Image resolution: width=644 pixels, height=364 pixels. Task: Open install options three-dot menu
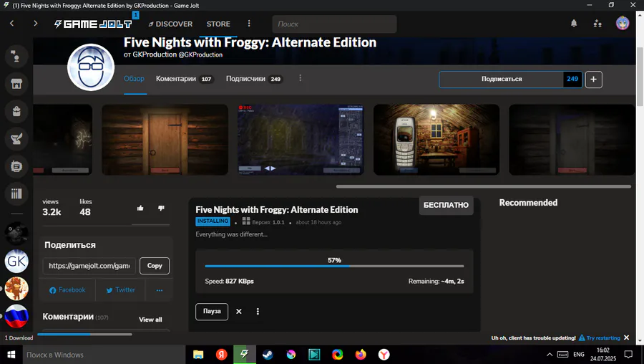click(x=258, y=312)
